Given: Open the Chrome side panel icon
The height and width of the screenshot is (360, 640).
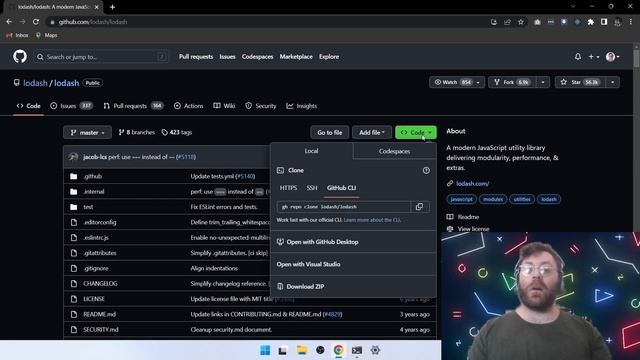Looking at the screenshot, I should [604, 22].
